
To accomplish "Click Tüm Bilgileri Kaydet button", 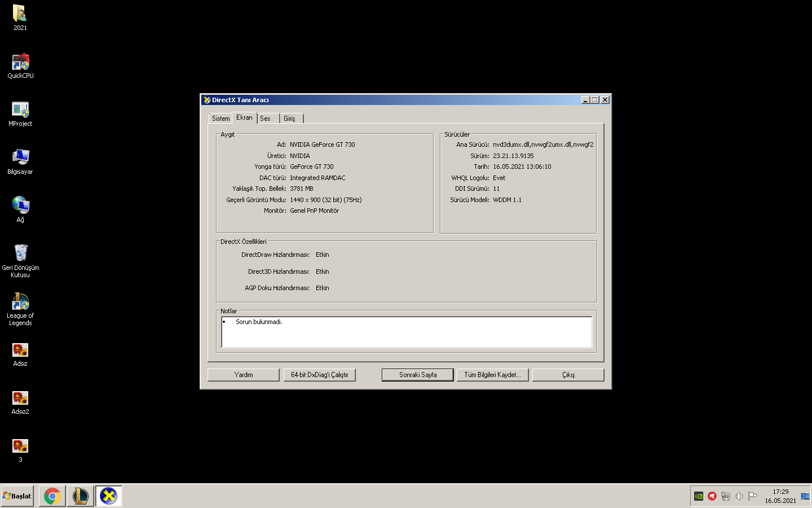I will pyautogui.click(x=493, y=375).
